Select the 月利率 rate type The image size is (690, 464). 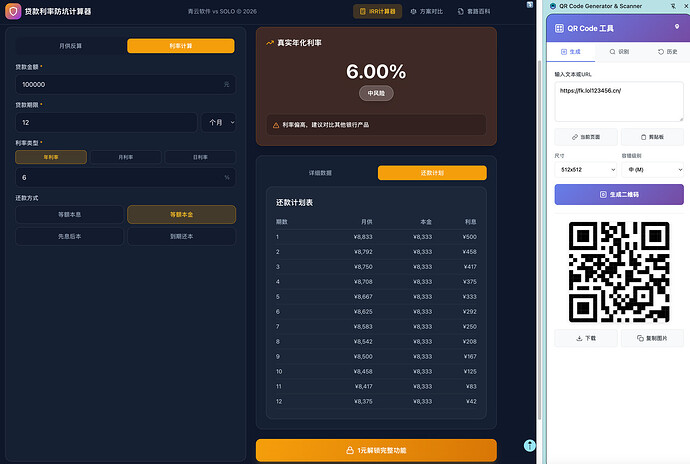click(125, 157)
